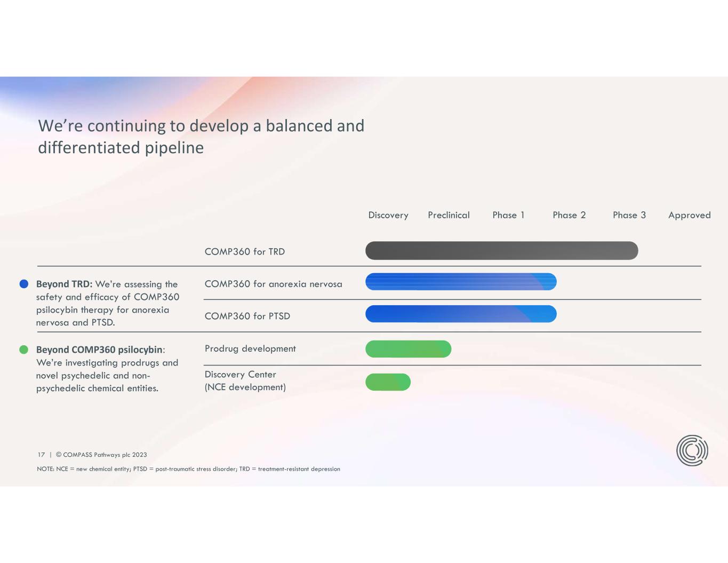Image resolution: width=728 pixels, height=563 pixels.
Task: Select the blue anorexia nervosa progress bar
Action: [461, 282]
